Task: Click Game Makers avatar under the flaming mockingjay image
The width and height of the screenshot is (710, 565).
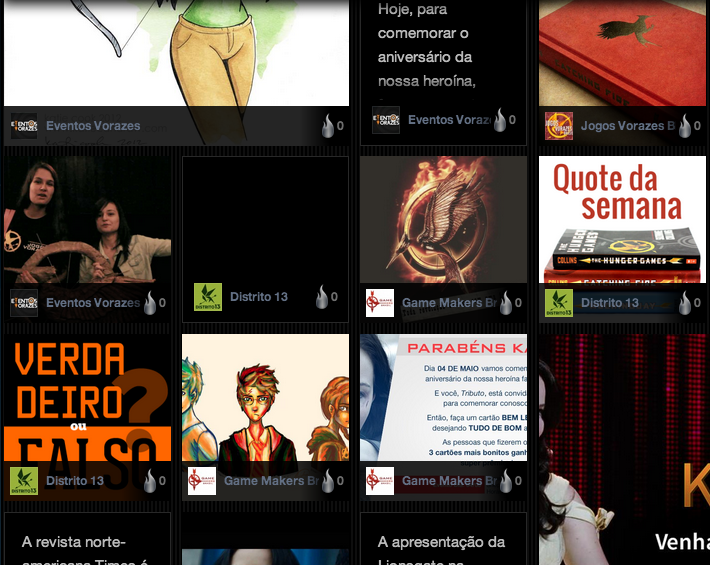Action: (x=380, y=303)
